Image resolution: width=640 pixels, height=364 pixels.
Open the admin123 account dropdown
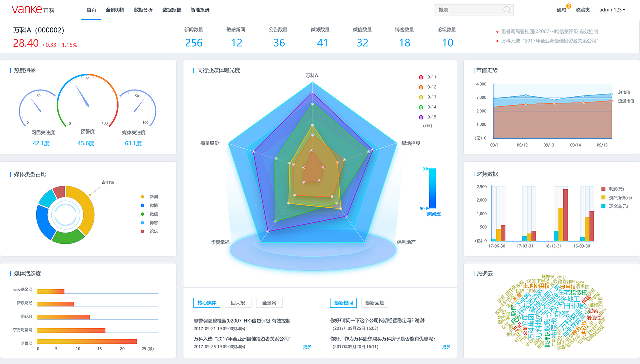(x=612, y=10)
